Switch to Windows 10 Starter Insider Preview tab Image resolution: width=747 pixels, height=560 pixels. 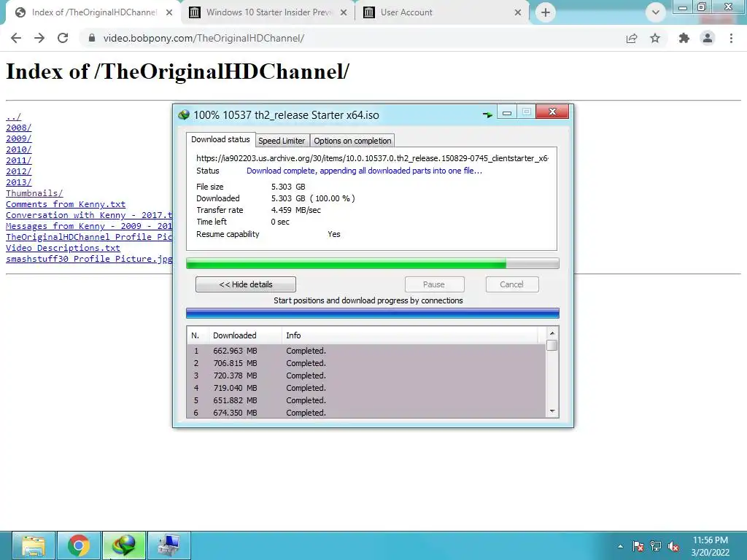pos(267,12)
